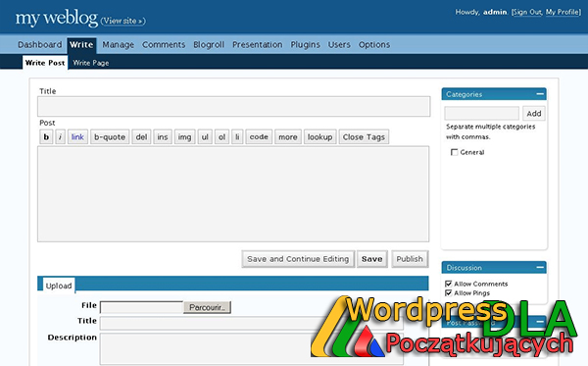
Task: Select the Write Post subtab
Action: [45, 63]
